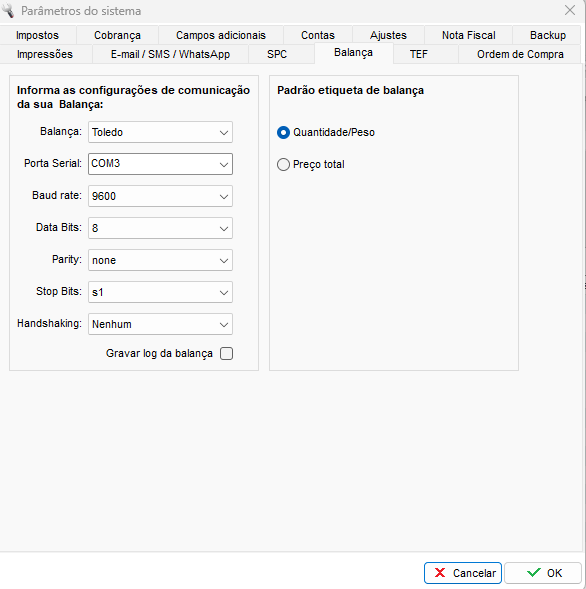
Task: Switch to the Impostos tab
Action: coord(38,35)
